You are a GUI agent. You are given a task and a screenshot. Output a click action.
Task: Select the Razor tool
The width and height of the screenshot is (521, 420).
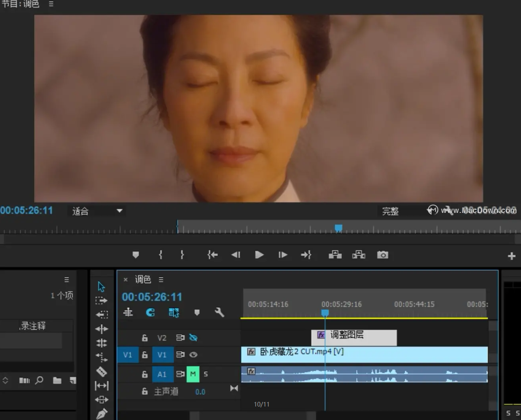tap(102, 372)
